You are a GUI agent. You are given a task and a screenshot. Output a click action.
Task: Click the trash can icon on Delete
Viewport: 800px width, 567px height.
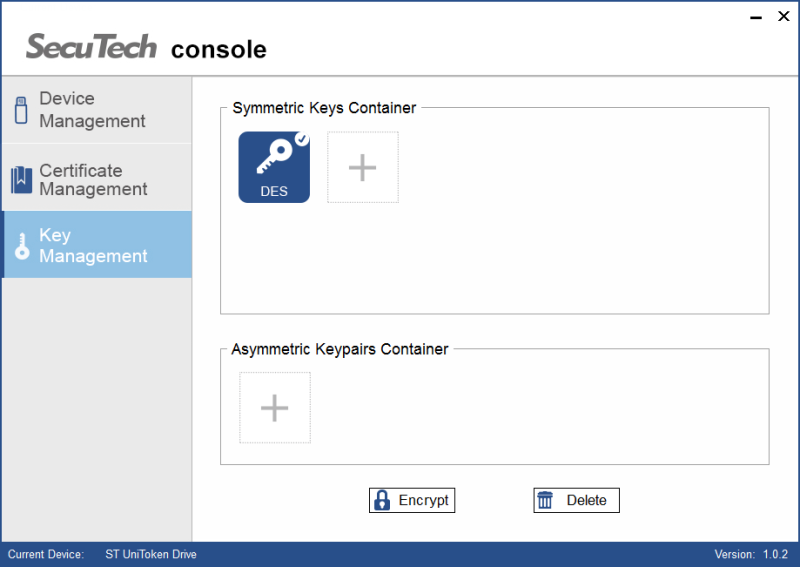tap(545, 500)
